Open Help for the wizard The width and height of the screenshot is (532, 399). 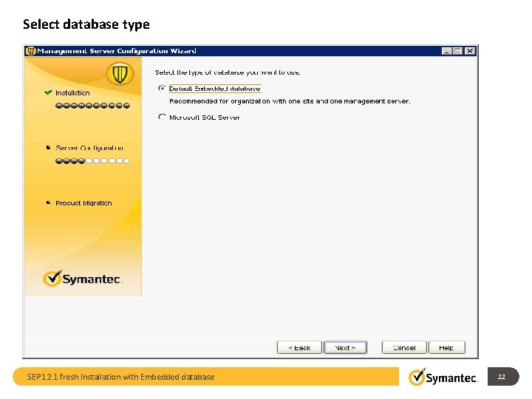tap(446, 348)
